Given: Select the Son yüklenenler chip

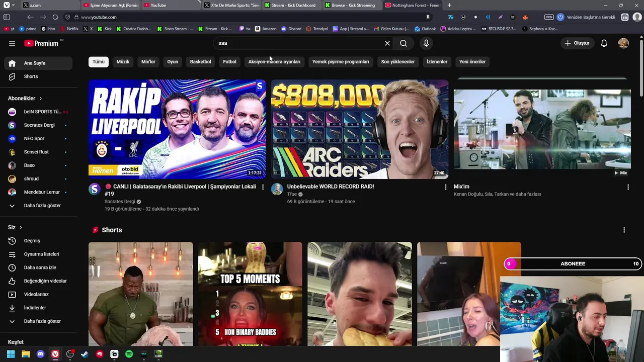Looking at the screenshot, I should [398, 62].
